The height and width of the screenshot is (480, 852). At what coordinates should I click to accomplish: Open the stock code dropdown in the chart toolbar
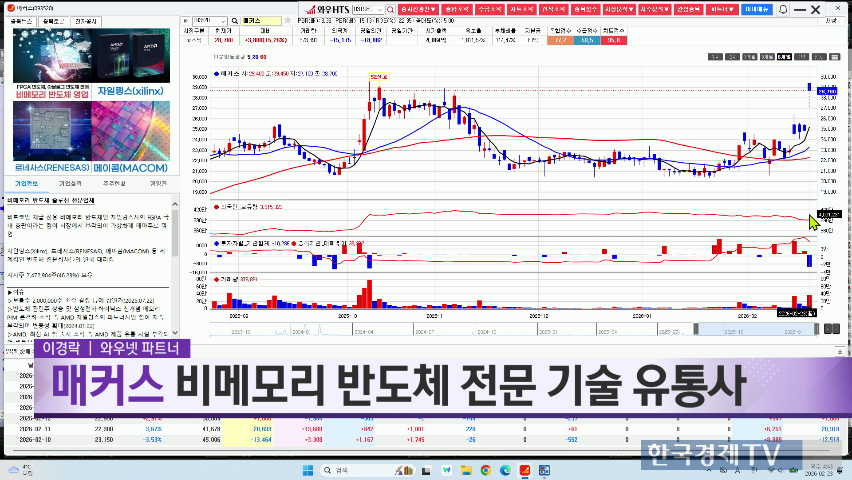coord(221,20)
